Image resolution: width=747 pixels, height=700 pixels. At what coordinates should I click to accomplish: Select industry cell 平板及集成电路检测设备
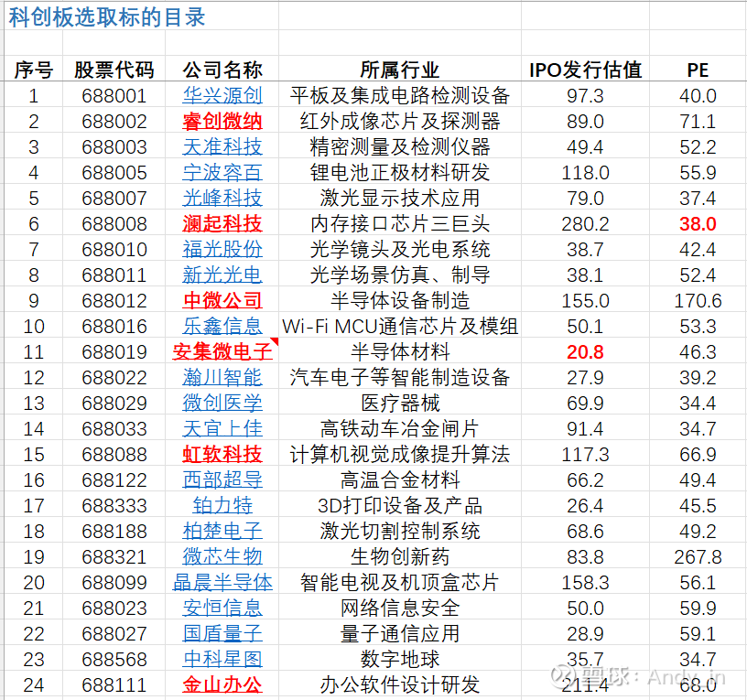[400, 96]
